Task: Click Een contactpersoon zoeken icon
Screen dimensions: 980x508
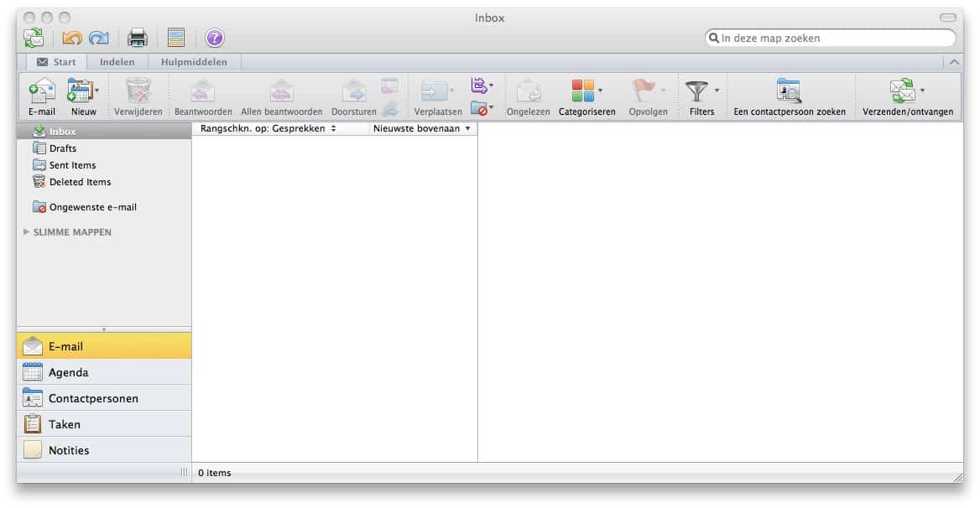Action: click(789, 91)
